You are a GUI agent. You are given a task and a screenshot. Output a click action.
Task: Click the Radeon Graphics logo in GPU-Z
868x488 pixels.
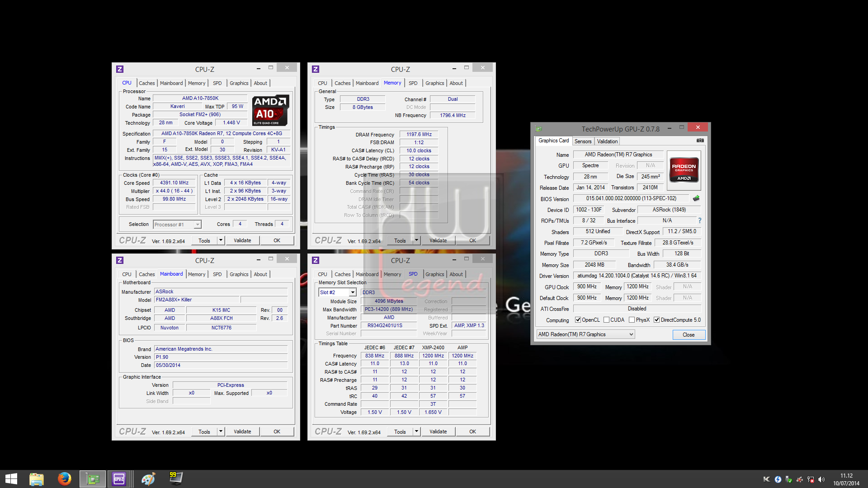(x=684, y=170)
